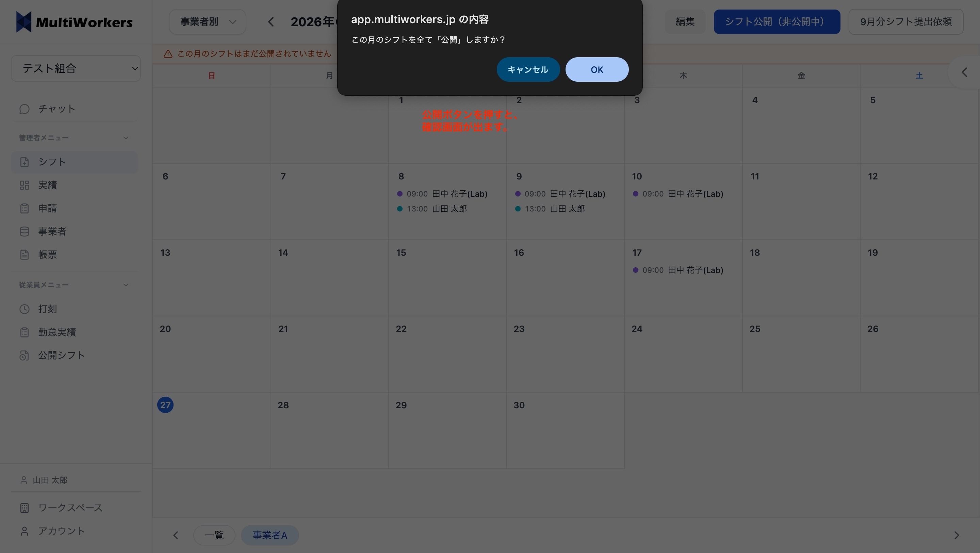Viewport: 980px width, 553px height.
Task: Move the bottom tab strip right with its arrow
Action: (957, 535)
